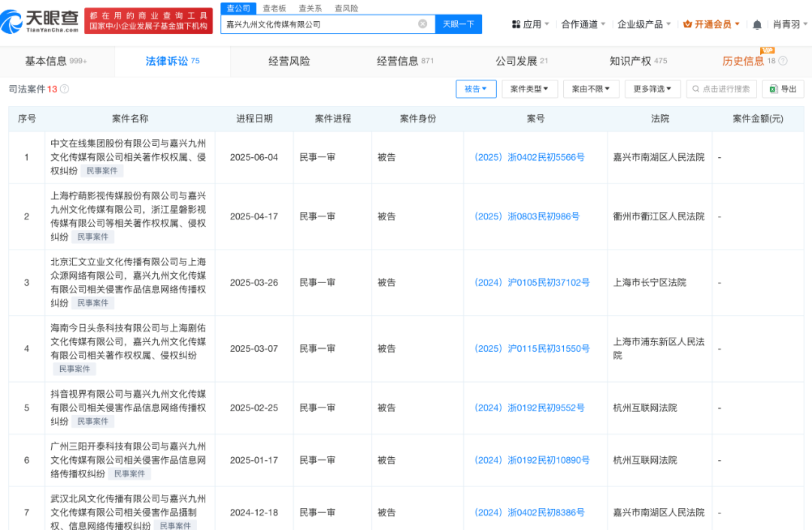Click date 2024-12-18 cell
The image size is (812, 530).
(x=254, y=513)
